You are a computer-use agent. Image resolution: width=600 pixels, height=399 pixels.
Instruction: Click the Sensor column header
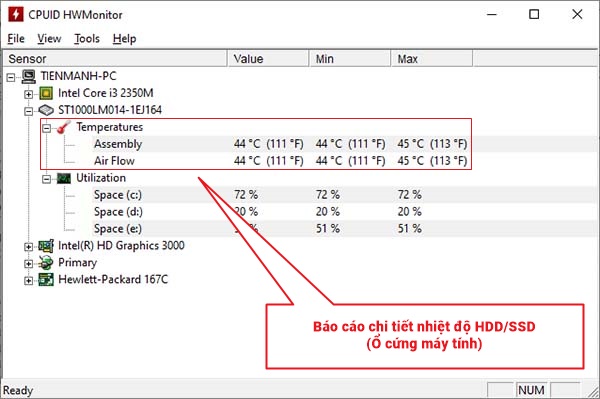115,59
